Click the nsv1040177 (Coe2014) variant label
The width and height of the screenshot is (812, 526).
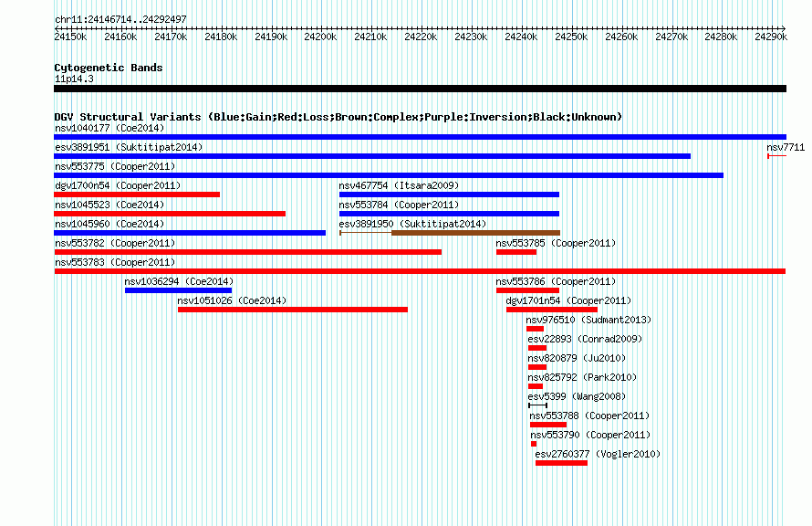tap(109, 128)
